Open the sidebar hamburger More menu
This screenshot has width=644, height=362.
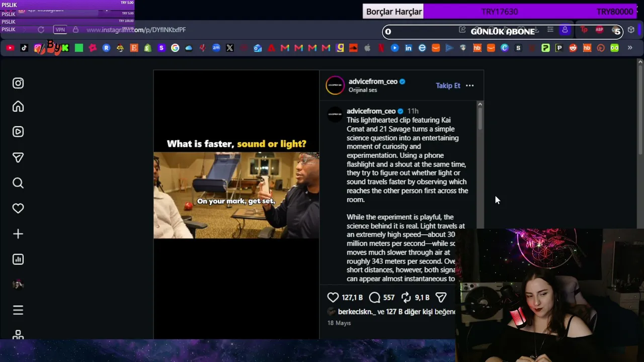pos(18,310)
